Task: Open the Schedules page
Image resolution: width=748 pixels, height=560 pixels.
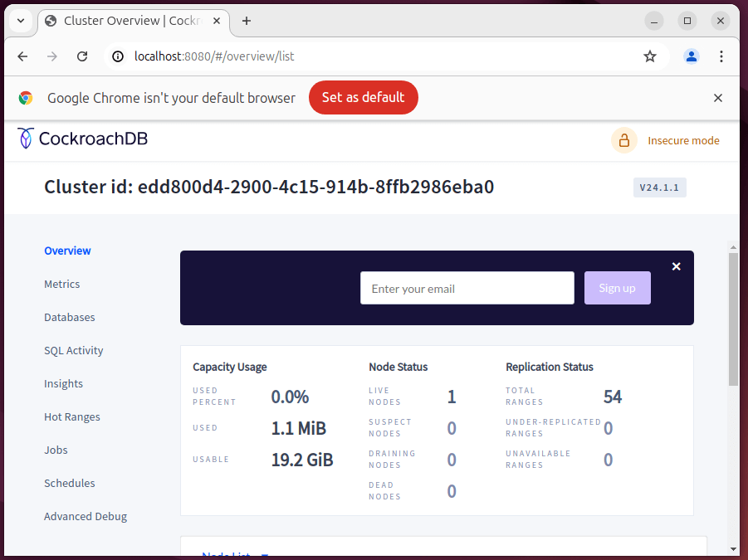Action: pos(70,484)
